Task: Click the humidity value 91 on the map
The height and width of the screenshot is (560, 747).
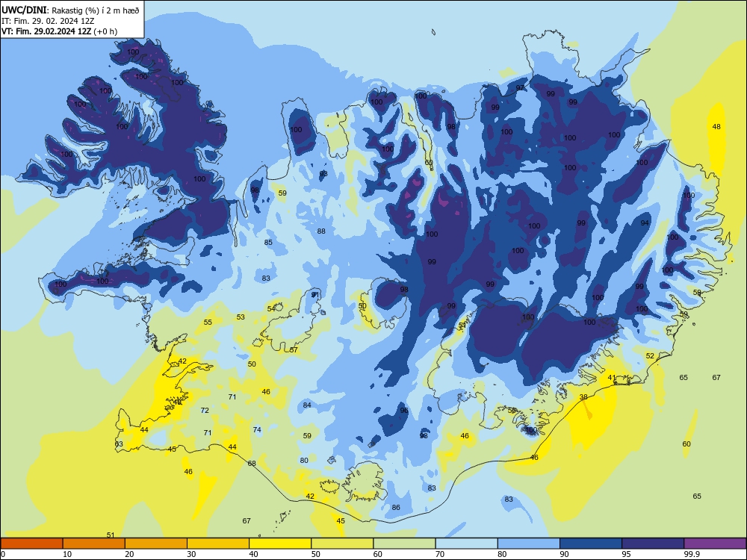Action: 315,295
